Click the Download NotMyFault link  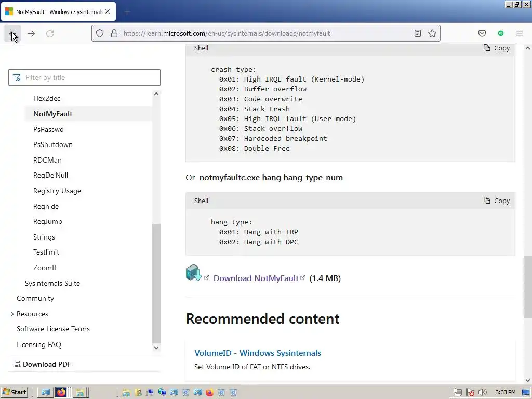256,278
